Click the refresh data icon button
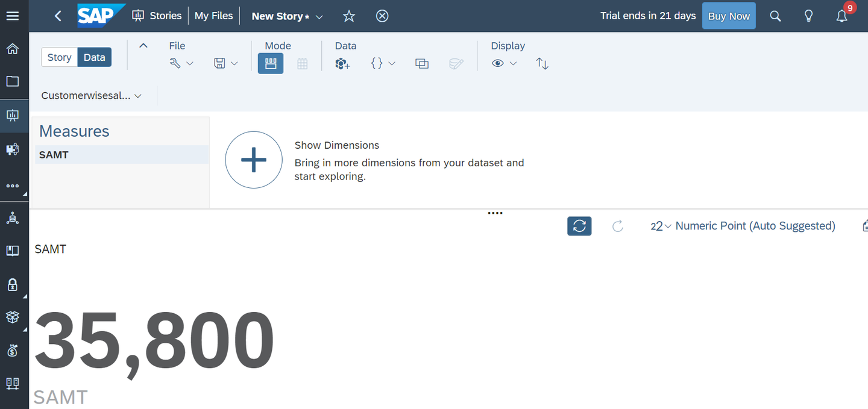This screenshot has height=409, width=868. coord(579,226)
